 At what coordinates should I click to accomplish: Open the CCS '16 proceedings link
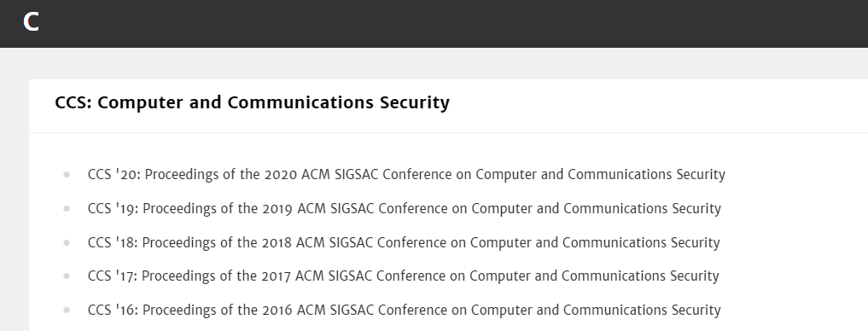pos(404,310)
